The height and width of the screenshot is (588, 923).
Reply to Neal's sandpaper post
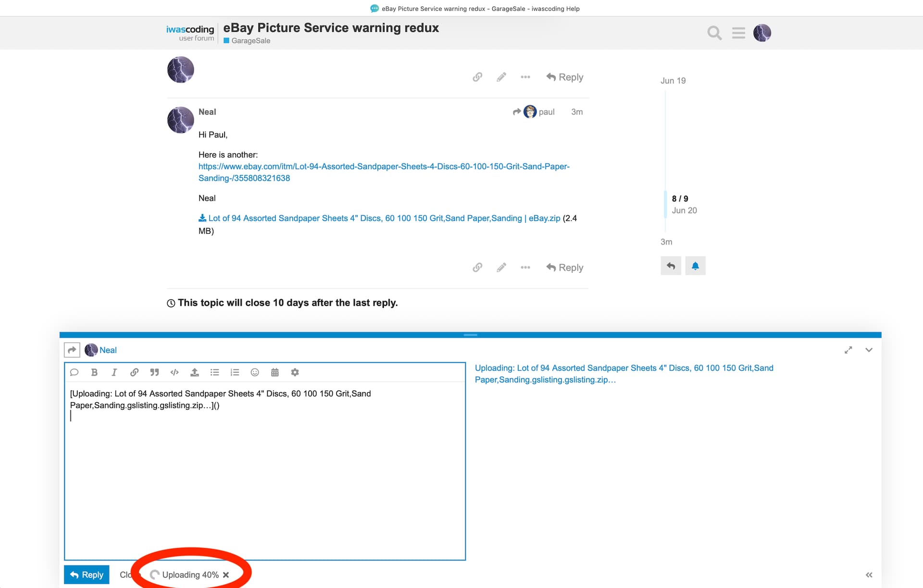click(565, 267)
